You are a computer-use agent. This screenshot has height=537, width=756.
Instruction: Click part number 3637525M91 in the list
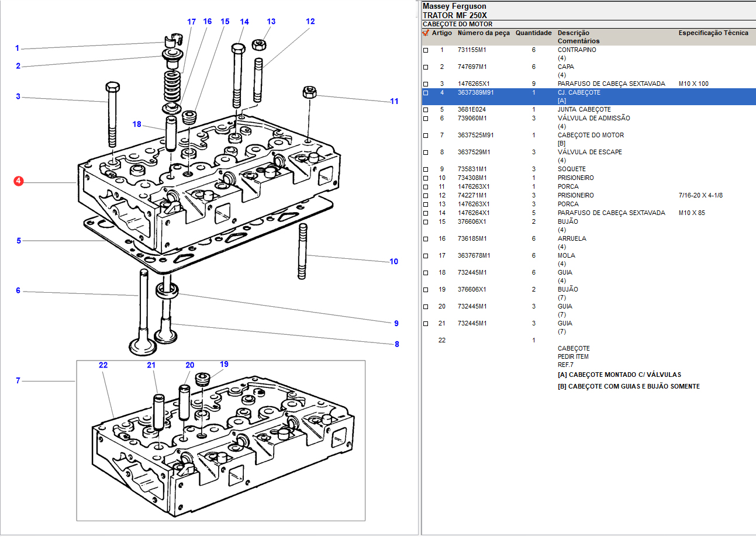point(475,136)
